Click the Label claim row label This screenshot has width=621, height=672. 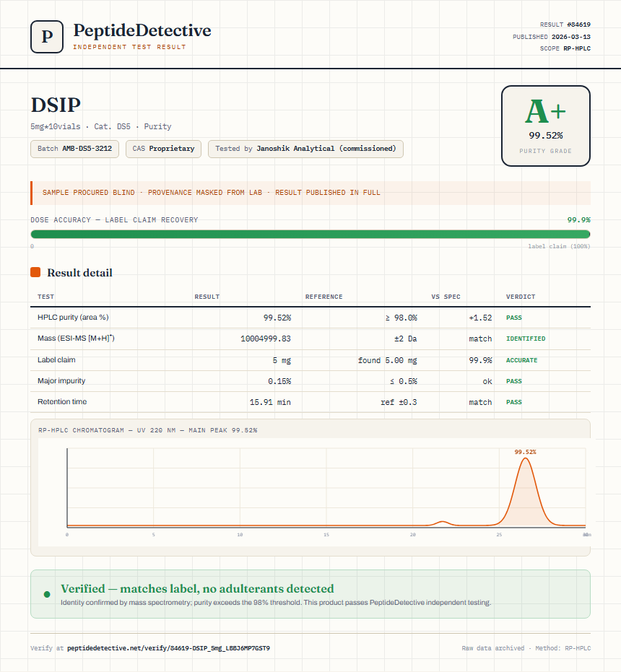coord(56,359)
